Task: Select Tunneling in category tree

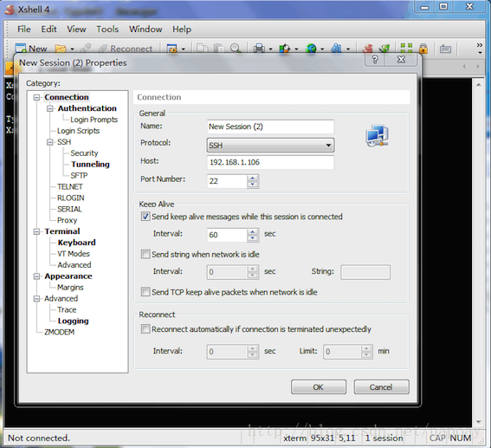Action: click(x=90, y=164)
